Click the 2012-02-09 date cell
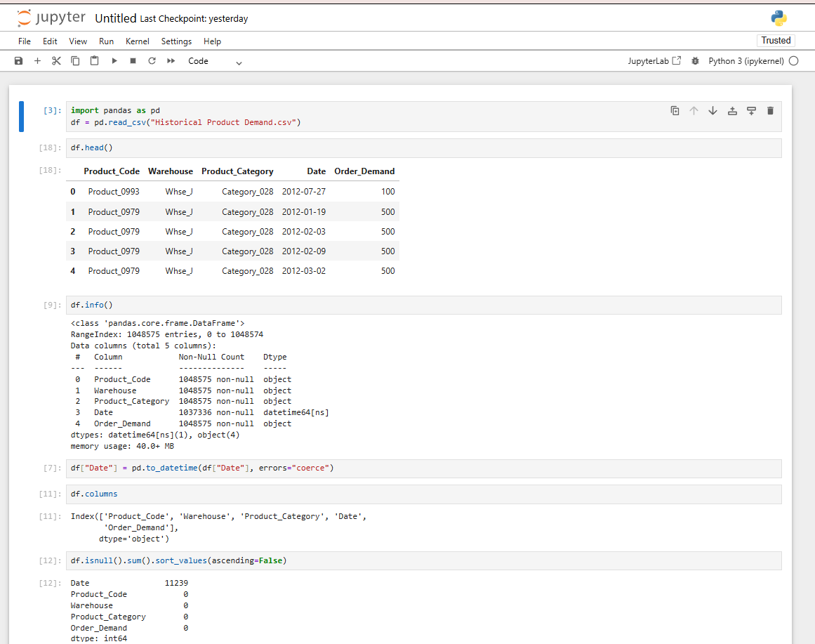Image resolution: width=815 pixels, height=644 pixels. coord(304,251)
